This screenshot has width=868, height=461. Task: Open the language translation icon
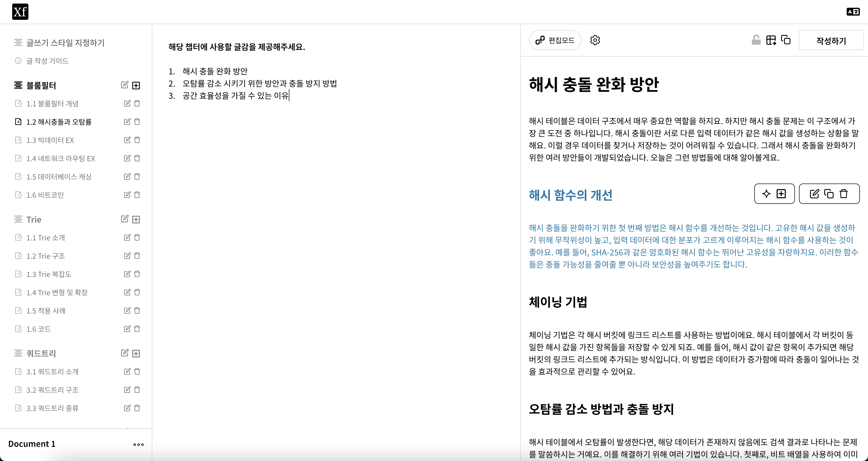[853, 12]
